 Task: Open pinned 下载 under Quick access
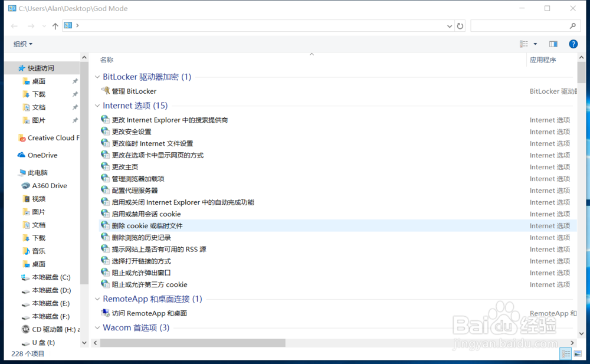click(38, 94)
